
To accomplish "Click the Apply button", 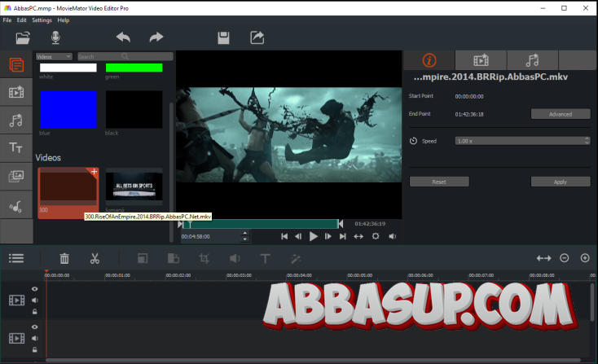I will coord(561,182).
